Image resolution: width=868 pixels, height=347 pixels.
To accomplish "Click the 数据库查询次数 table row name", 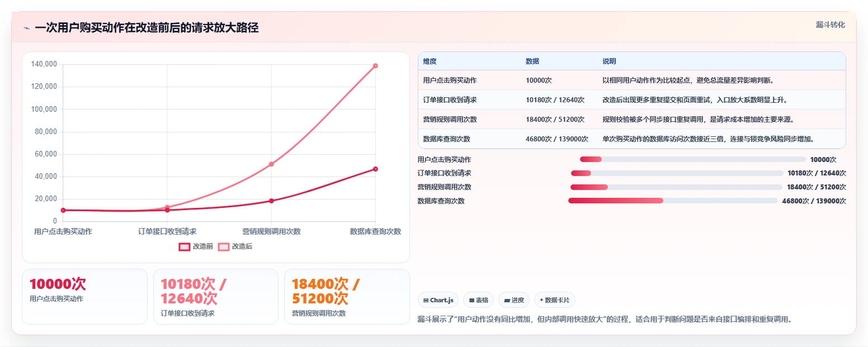I will pyautogui.click(x=447, y=139).
